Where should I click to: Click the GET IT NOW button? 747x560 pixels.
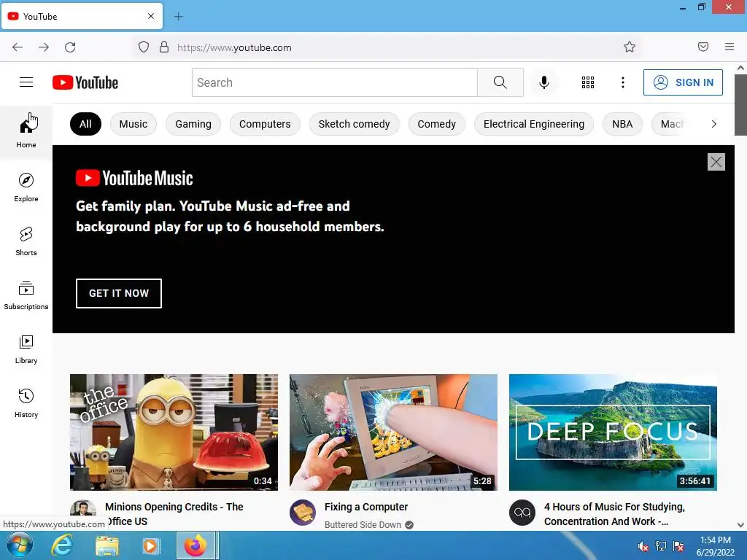coord(119,293)
